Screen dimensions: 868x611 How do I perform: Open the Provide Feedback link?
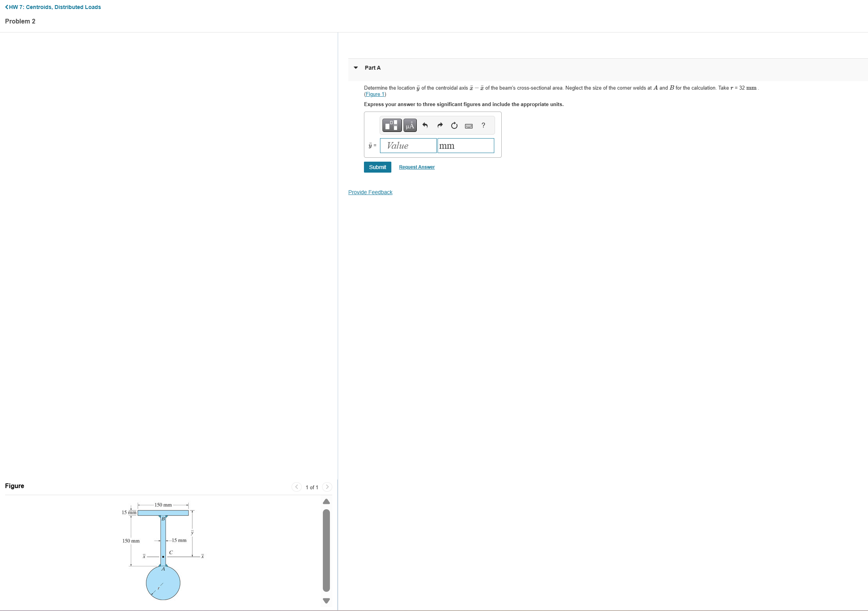click(x=370, y=192)
